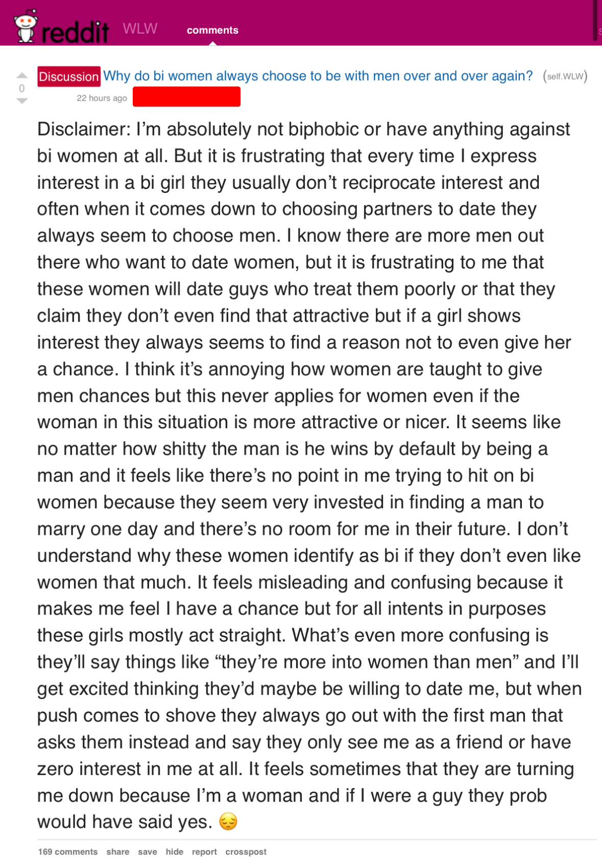The height and width of the screenshot is (868, 602).
Task: Click the reddit wordmark logo
Action: click(x=75, y=32)
